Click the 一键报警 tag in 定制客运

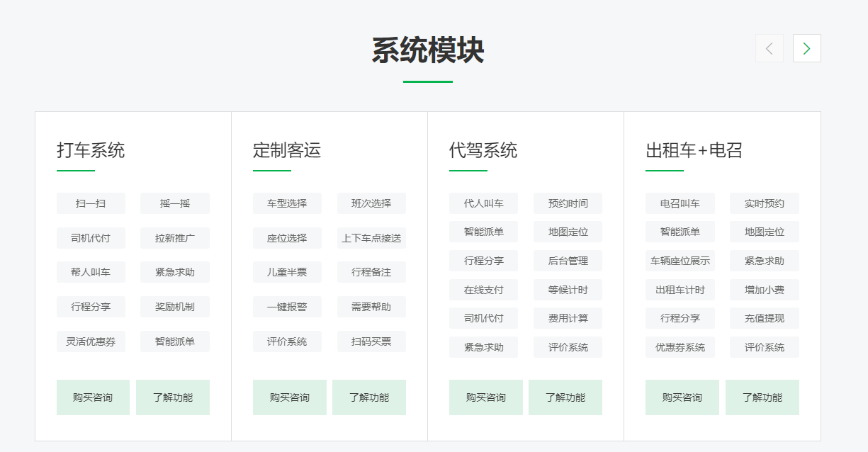pyautogui.click(x=288, y=307)
